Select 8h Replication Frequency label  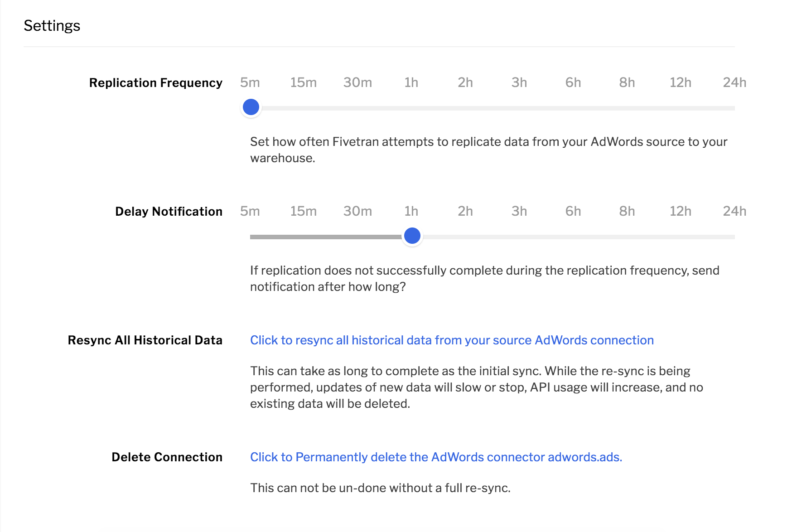(x=627, y=82)
